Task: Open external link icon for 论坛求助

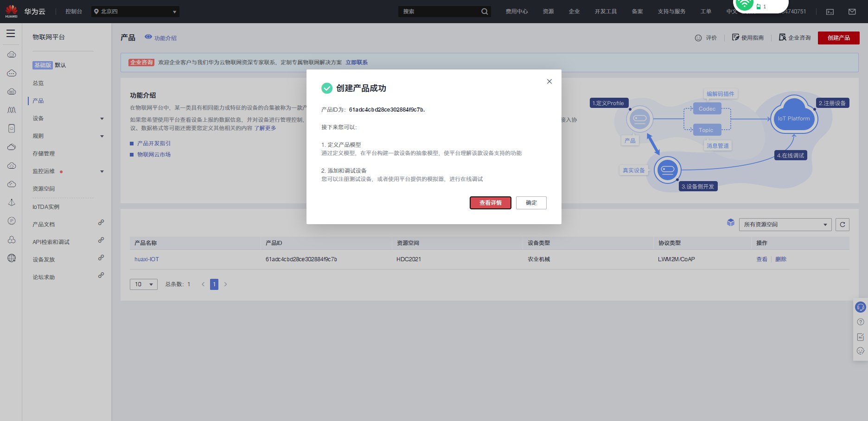Action: pos(101,275)
